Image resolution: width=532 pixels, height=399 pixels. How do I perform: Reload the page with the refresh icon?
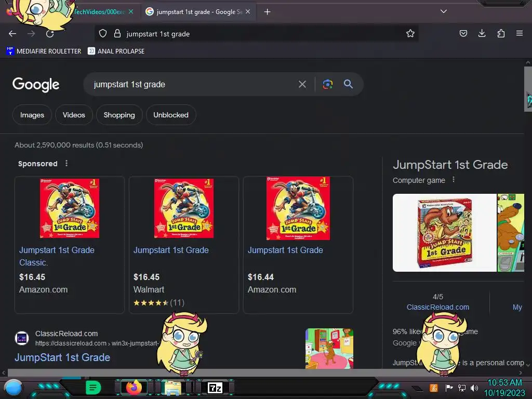[x=50, y=34]
